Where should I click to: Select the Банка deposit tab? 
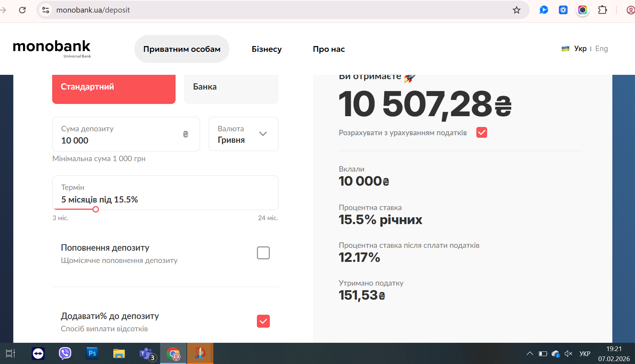coord(231,88)
